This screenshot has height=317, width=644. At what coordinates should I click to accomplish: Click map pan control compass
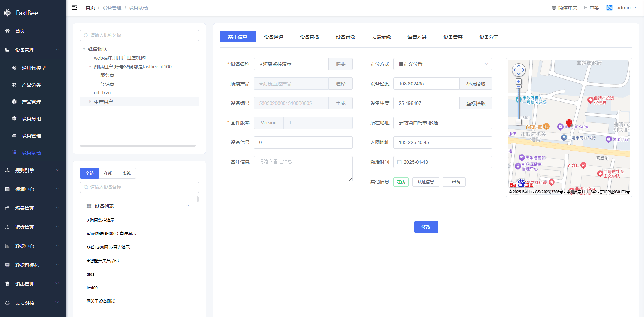pyautogui.click(x=519, y=70)
